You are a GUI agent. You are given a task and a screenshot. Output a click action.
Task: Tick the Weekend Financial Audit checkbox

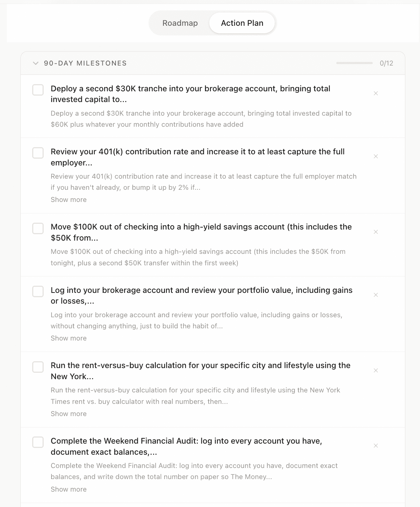38,442
